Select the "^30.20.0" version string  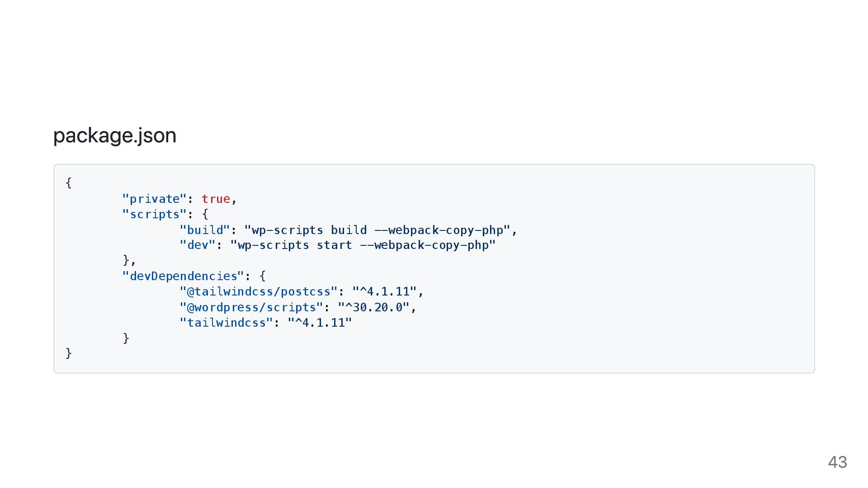pos(373,307)
